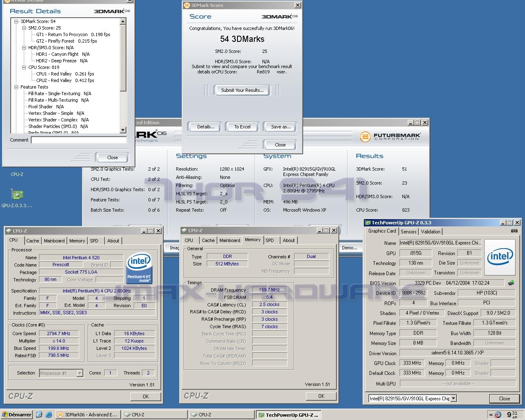Click the Démarrer start button
The height and width of the screenshot is (420, 525).
(x=16, y=415)
